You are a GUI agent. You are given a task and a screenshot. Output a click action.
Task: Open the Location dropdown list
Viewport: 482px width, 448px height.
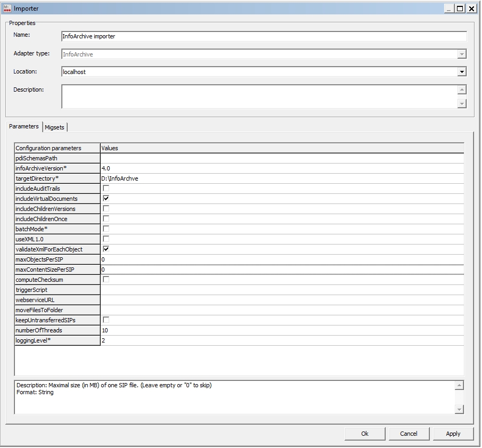pos(462,72)
